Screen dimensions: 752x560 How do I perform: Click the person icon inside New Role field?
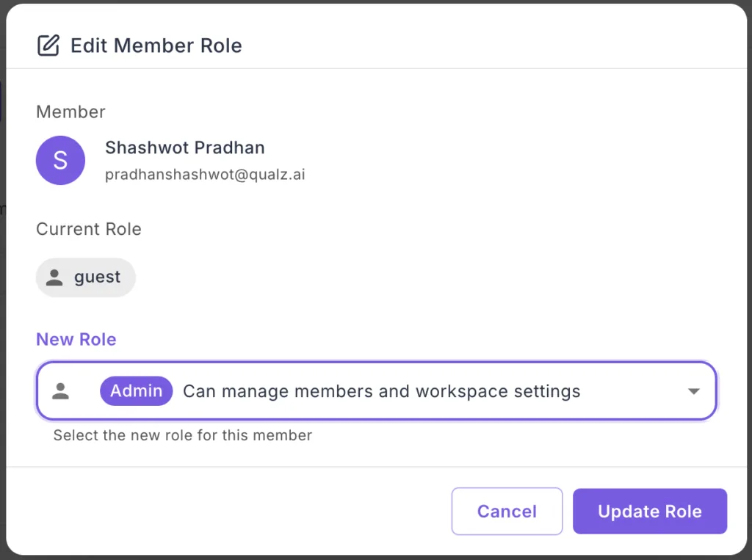(x=61, y=391)
